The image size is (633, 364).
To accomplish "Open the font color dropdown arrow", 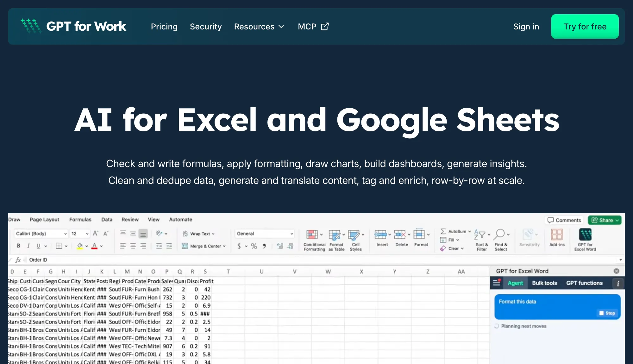I will (101, 246).
